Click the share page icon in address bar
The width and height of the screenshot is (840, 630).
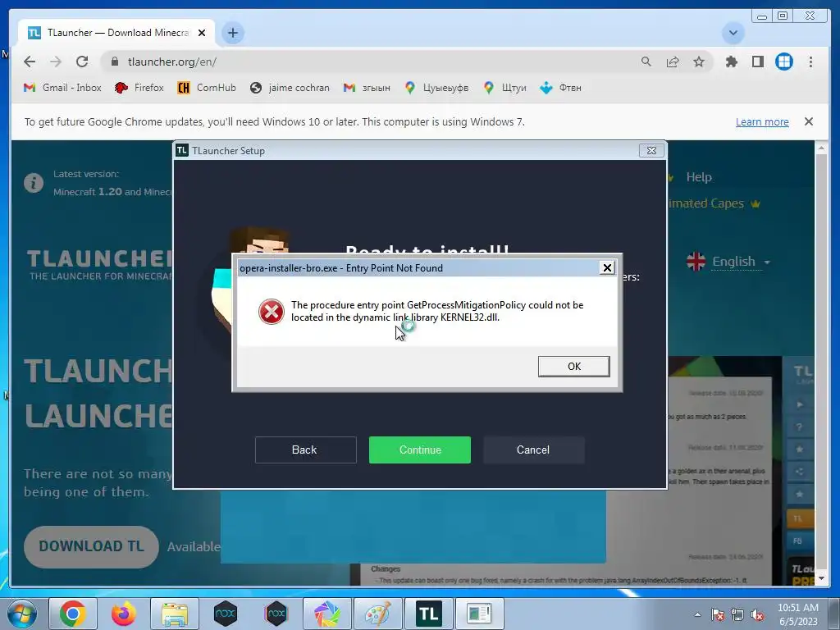673,62
